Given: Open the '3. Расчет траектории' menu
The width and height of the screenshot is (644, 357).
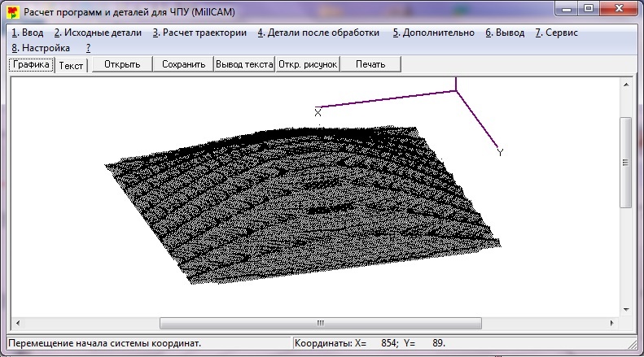Looking at the screenshot, I should point(199,33).
